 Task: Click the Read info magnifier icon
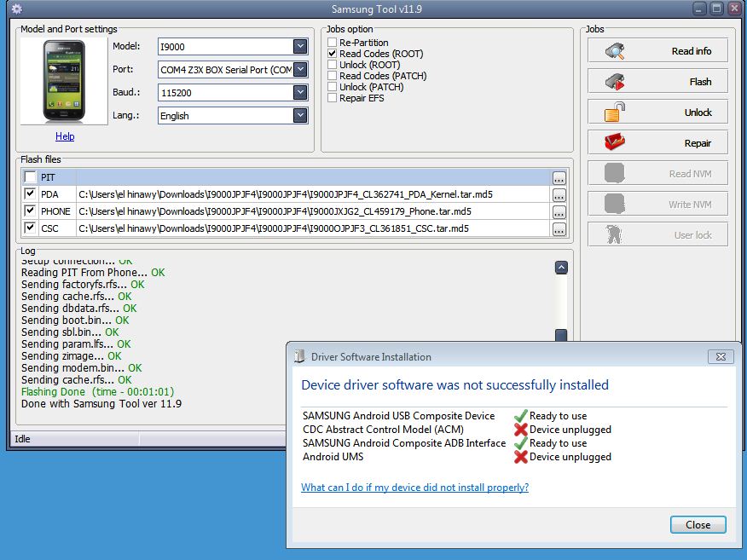pyautogui.click(x=615, y=51)
